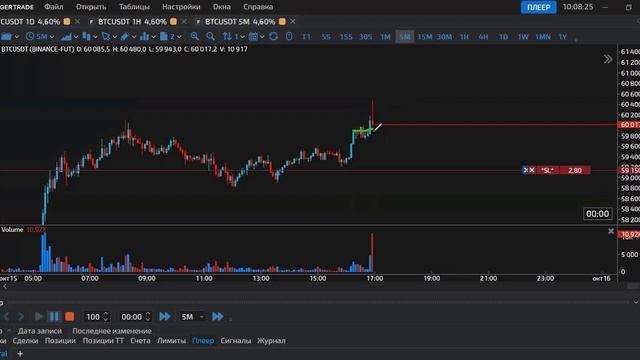640x360 pixels.
Task: Click the candle bars style icon
Action: (x=86, y=37)
